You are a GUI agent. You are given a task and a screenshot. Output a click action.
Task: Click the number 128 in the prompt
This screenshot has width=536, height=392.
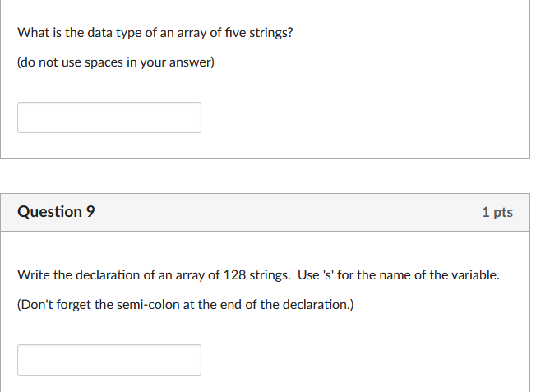click(x=234, y=274)
